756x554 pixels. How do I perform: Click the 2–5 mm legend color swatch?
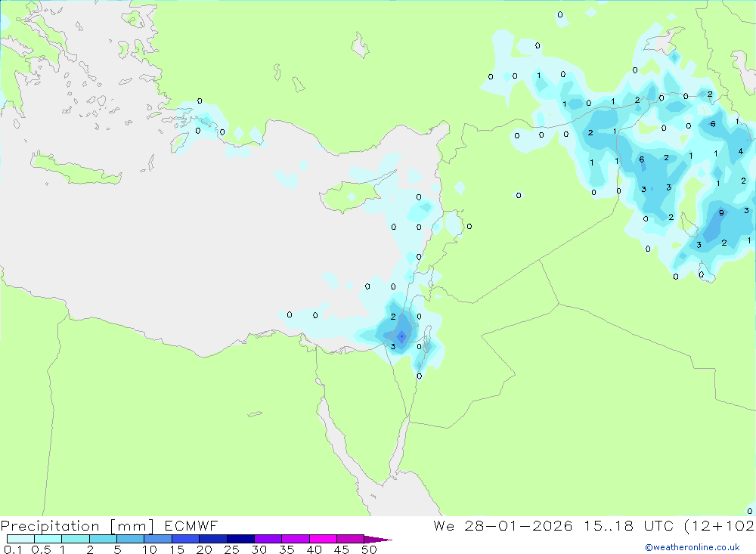point(103,539)
